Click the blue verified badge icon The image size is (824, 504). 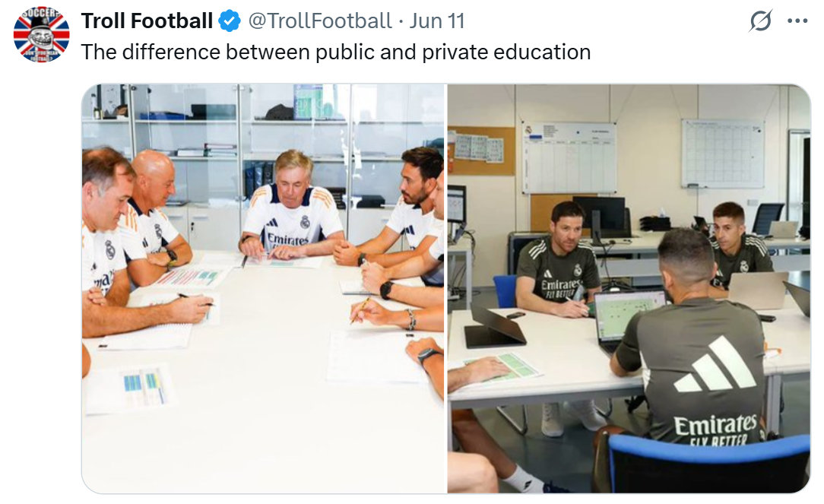[229, 21]
